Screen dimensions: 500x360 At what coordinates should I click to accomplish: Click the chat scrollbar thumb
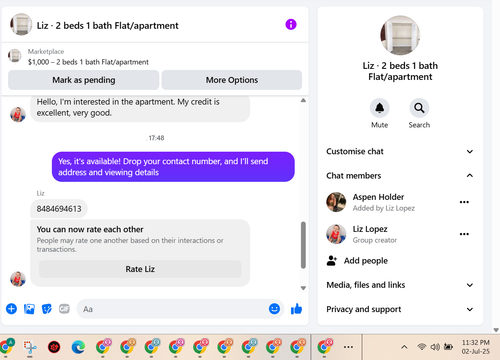303,245
